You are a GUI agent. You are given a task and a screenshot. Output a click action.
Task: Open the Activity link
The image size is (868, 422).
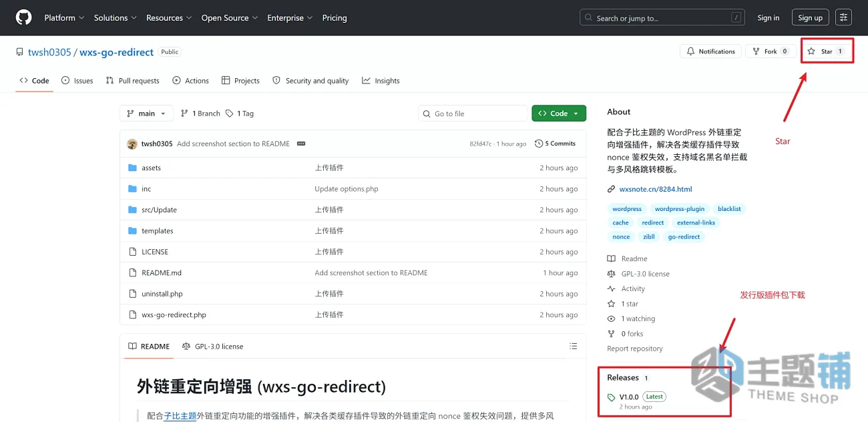tap(626, 289)
